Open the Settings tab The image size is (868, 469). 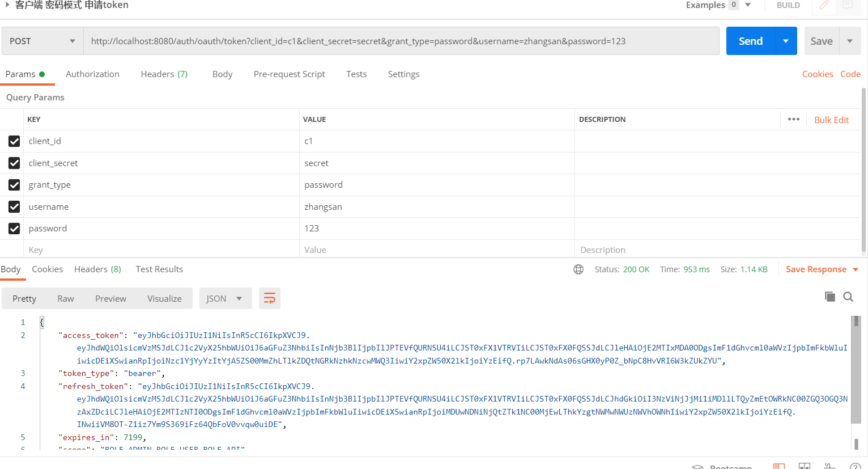(403, 74)
